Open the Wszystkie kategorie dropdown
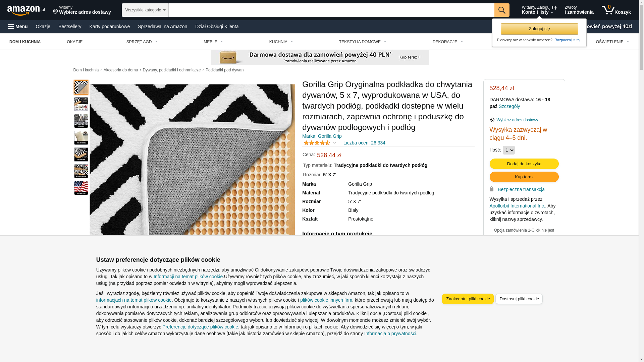644x362 pixels. coord(145,10)
